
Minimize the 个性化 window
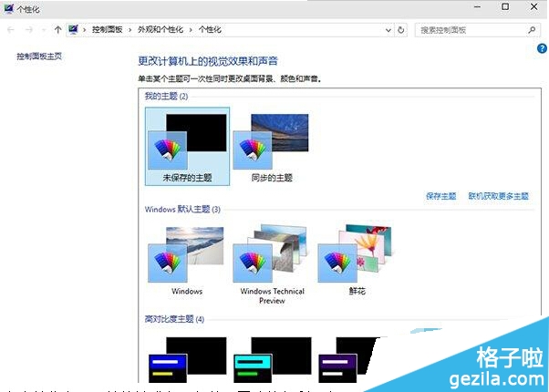pyautogui.click(x=477, y=7)
